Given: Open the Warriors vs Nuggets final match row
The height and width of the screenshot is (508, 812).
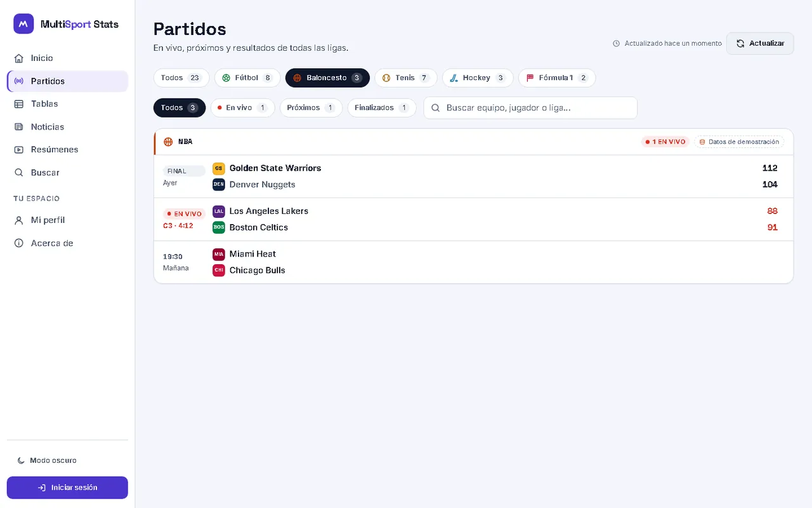Looking at the screenshot, I should (x=473, y=177).
